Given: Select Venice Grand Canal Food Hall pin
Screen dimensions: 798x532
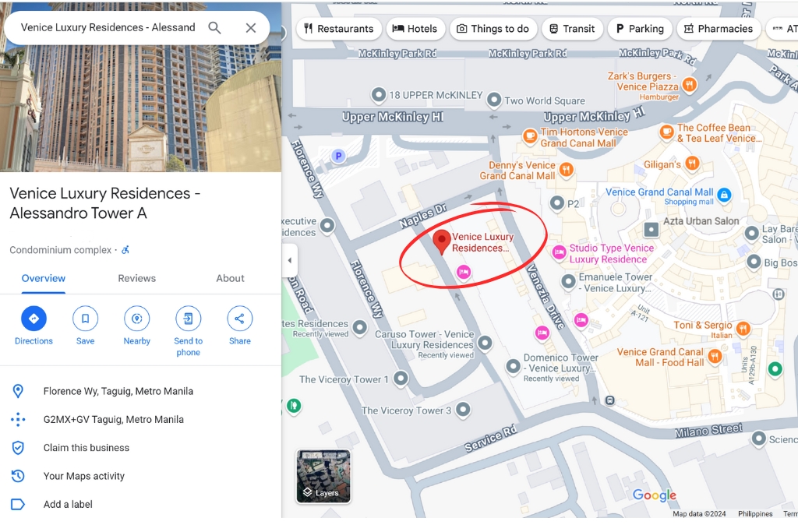Looking at the screenshot, I should [715, 356].
